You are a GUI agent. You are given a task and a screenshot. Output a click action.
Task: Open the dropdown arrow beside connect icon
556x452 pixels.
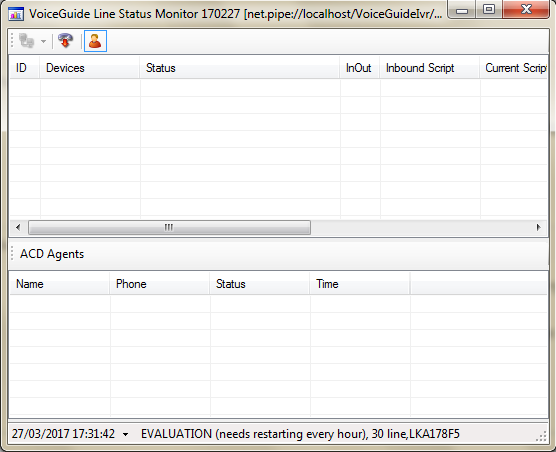(x=43, y=41)
